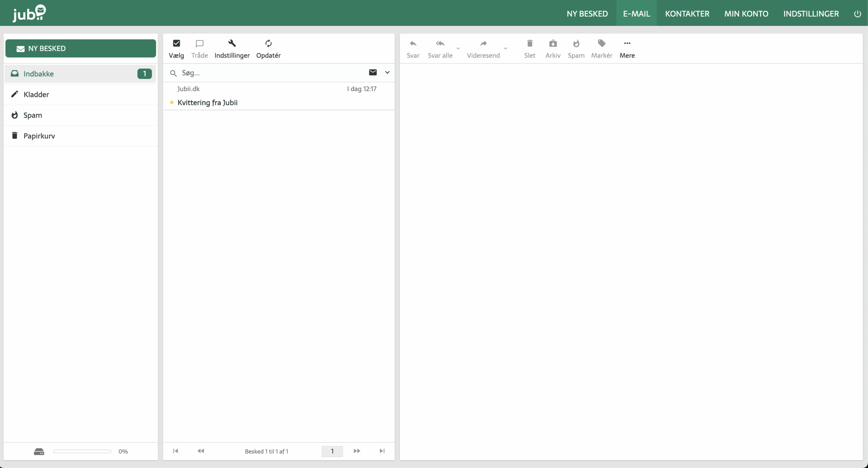Archive the message using the Arkiv icon
This screenshot has width=868, height=468.
click(552, 44)
